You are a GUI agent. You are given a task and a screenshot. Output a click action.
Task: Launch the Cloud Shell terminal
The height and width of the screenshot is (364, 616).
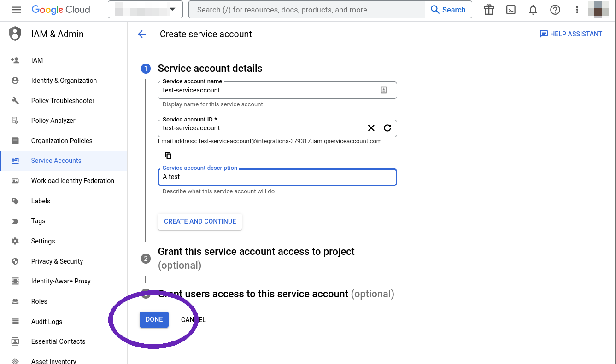coord(510,10)
